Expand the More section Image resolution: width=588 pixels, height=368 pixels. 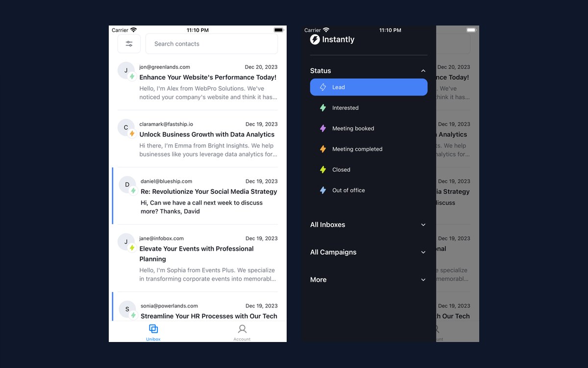coord(423,280)
